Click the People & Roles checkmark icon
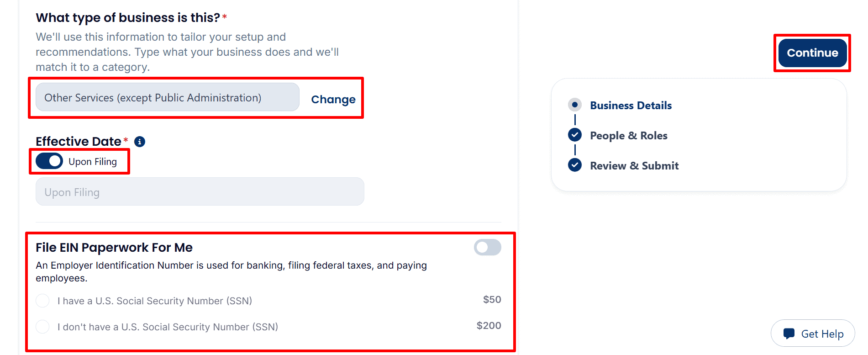Image resolution: width=868 pixels, height=355 pixels. tap(575, 135)
